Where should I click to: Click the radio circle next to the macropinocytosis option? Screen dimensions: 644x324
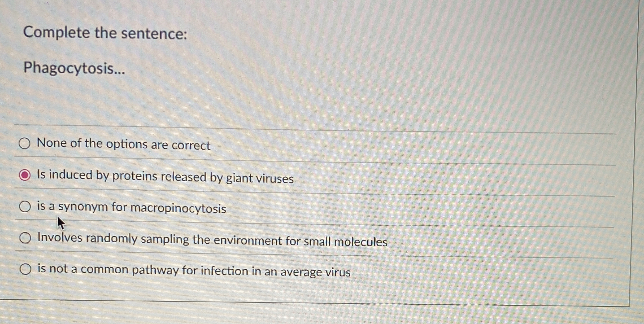tap(26, 207)
